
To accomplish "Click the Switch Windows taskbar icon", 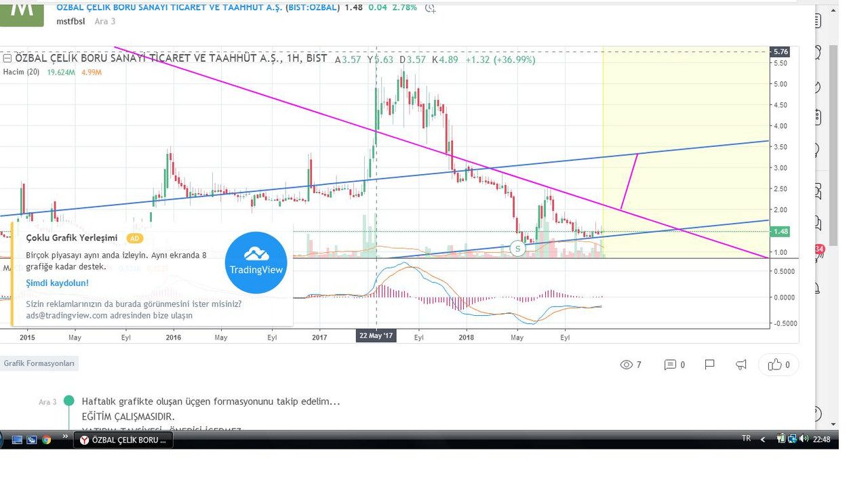I will [32, 440].
